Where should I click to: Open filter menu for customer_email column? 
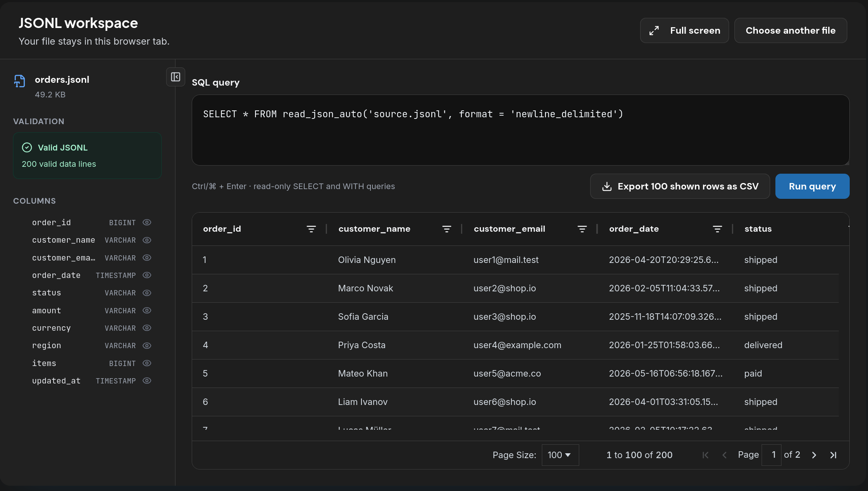coord(582,229)
